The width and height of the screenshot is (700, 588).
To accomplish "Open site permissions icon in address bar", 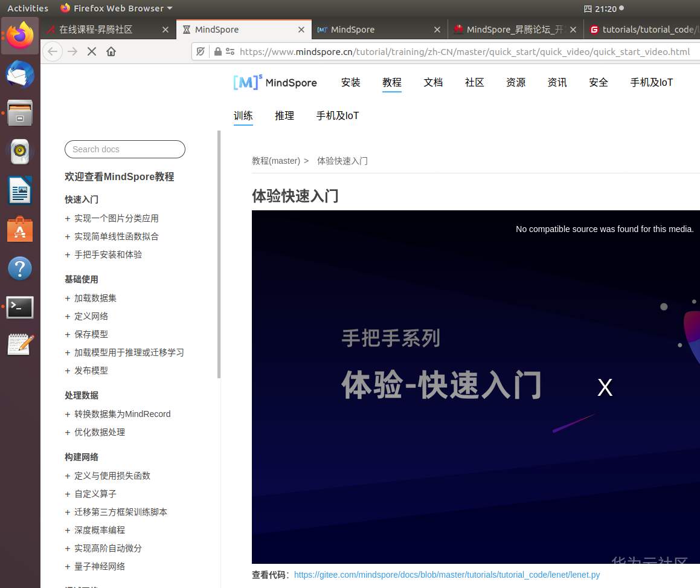I will coord(230,51).
